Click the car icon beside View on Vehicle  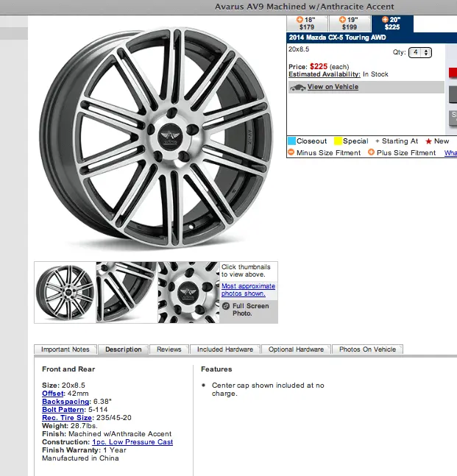(x=297, y=87)
